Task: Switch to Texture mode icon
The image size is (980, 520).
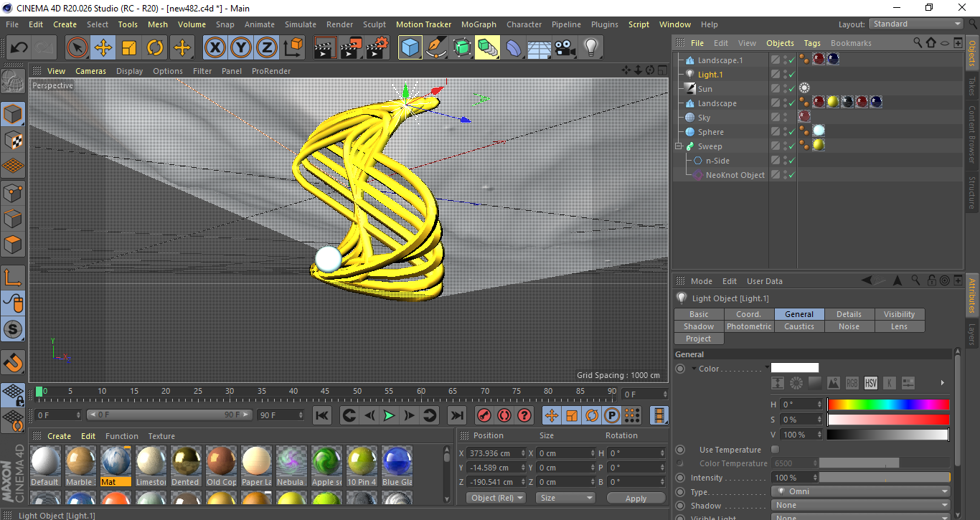Action: 14,141
